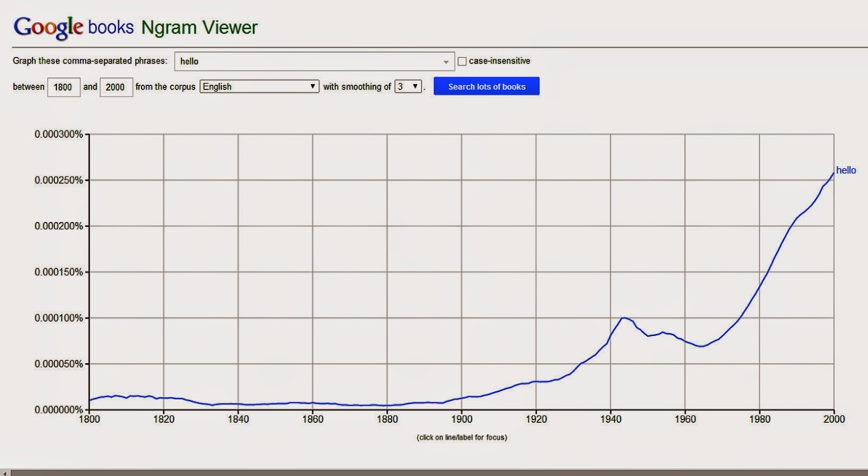Enable the case-insensitive checkbox
This screenshot has height=476, width=868.
[462, 61]
